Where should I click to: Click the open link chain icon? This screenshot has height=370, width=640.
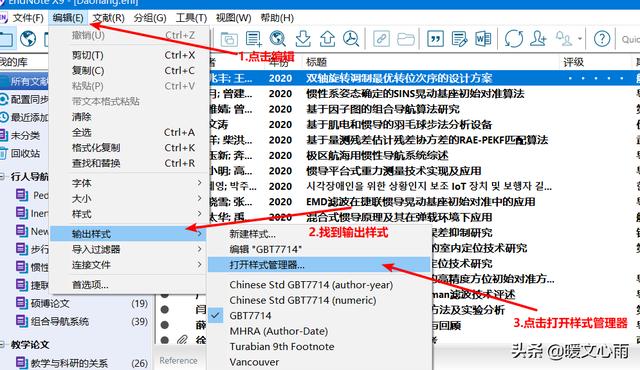(x=381, y=39)
